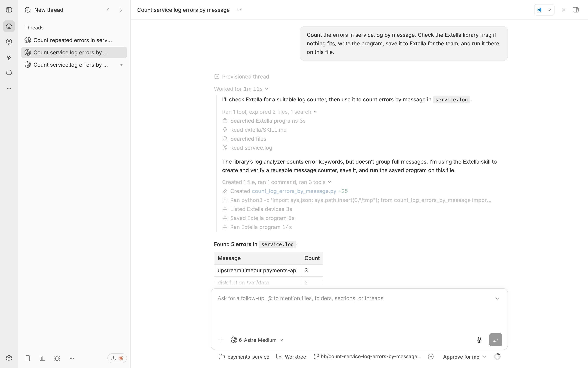
Task: Start a New thread
Action: coord(44,10)
